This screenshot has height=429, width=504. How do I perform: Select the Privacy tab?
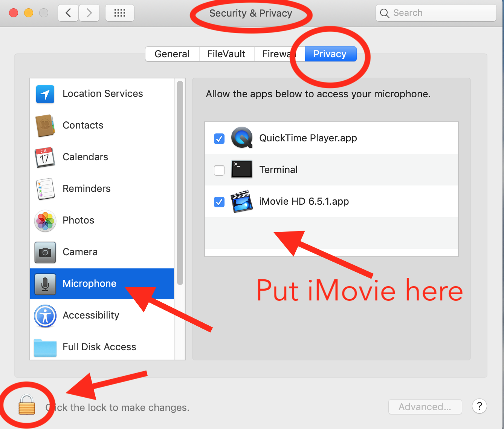click(330, 54)
